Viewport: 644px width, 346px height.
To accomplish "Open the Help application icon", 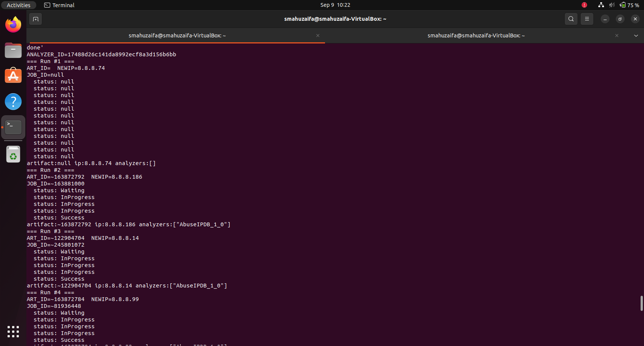I will (13, 102).
